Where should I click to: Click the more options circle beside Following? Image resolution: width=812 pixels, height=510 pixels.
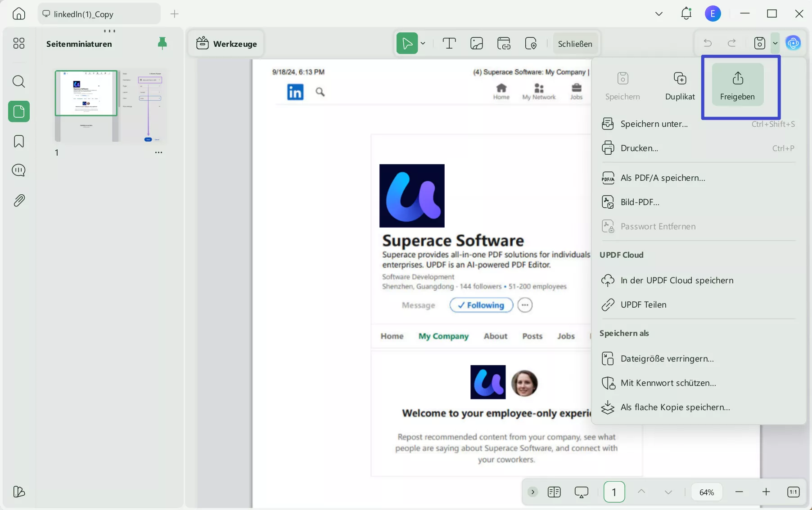[x=525, y=305]
